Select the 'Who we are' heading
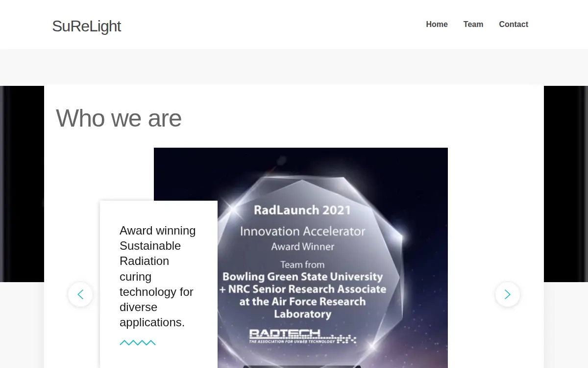 (119, 118)
